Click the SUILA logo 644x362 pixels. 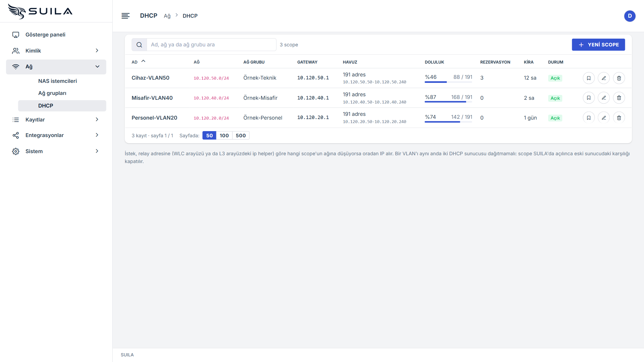pos(40,11)
